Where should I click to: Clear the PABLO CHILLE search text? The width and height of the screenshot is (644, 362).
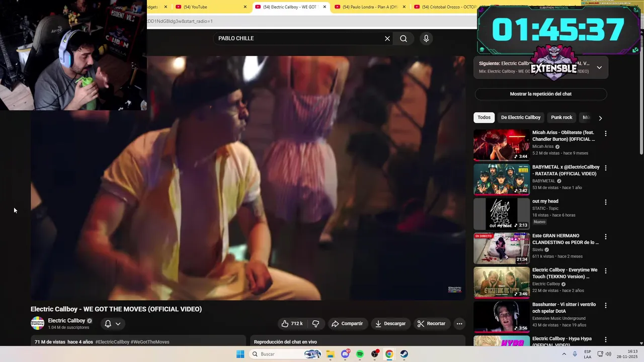point(387,38)
